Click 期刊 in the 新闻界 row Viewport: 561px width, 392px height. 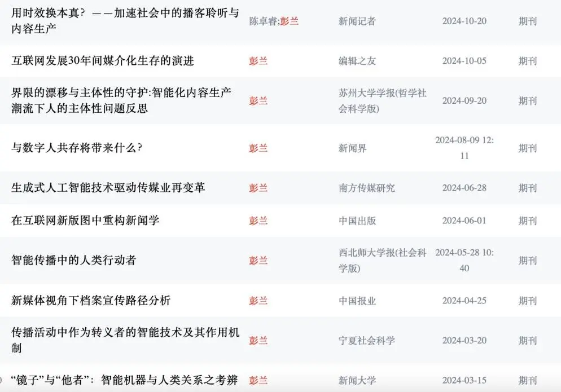tap(528, 148)
